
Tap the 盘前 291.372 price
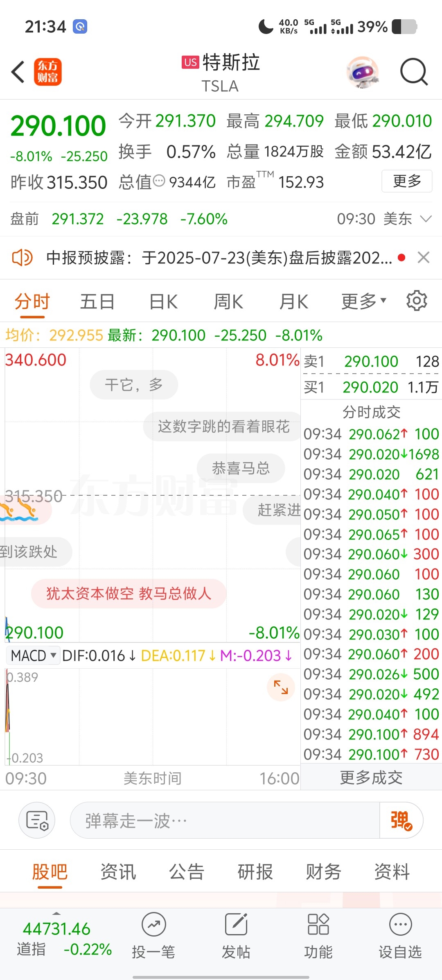[78, 219]
